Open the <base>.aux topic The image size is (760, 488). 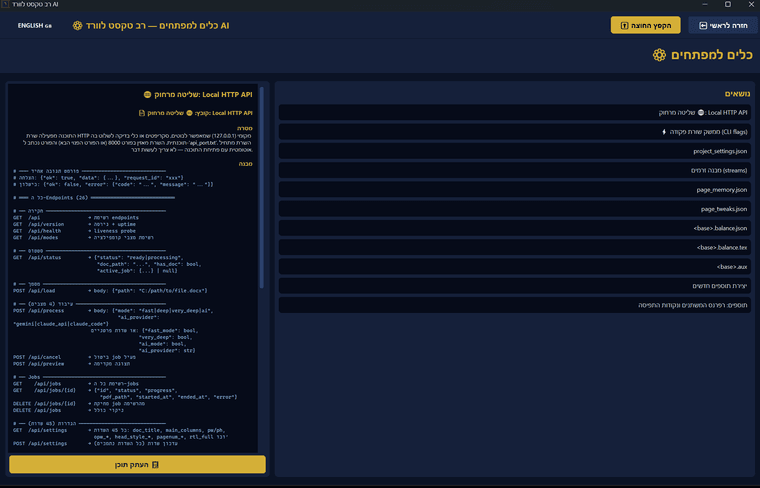point(514,267)
